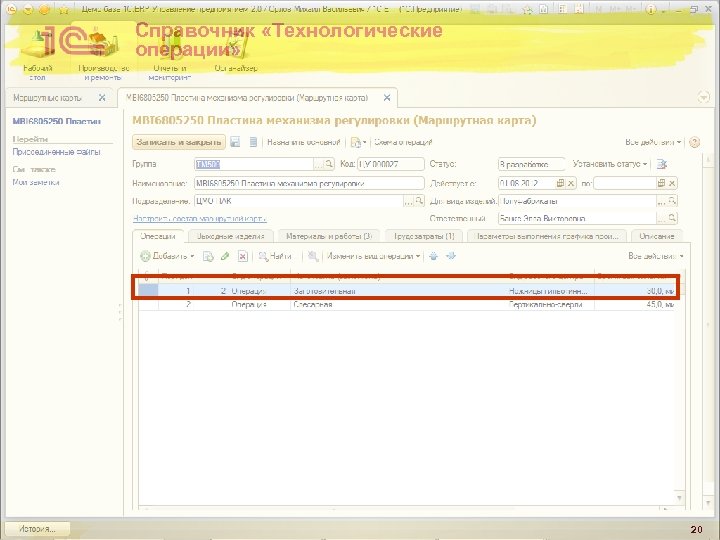Click the icon right of Установить статус
720x540 pixels.
click(662, 164)
